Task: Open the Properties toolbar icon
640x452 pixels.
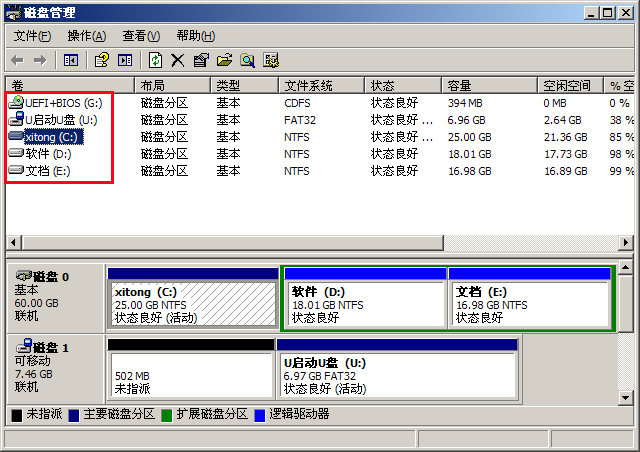Action: [x=201, y=60]
